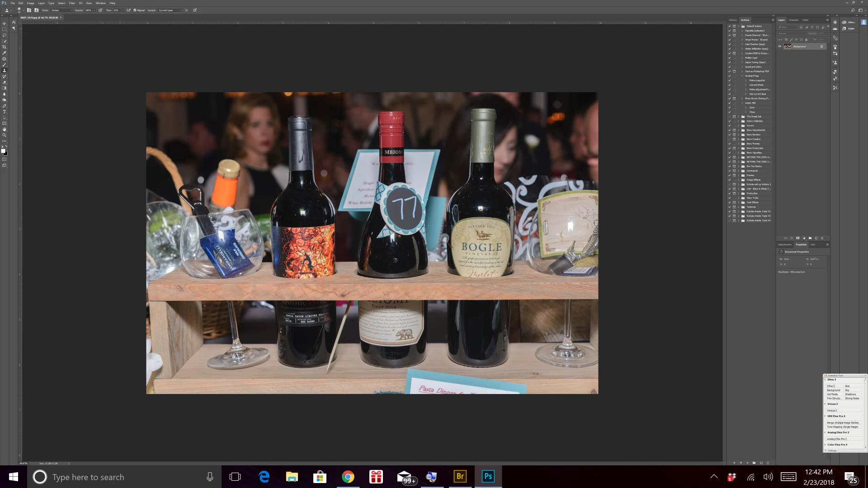Click the foreground color swatch
The width and height of the screenshot is (868, 488).
(x=3, y=151)
